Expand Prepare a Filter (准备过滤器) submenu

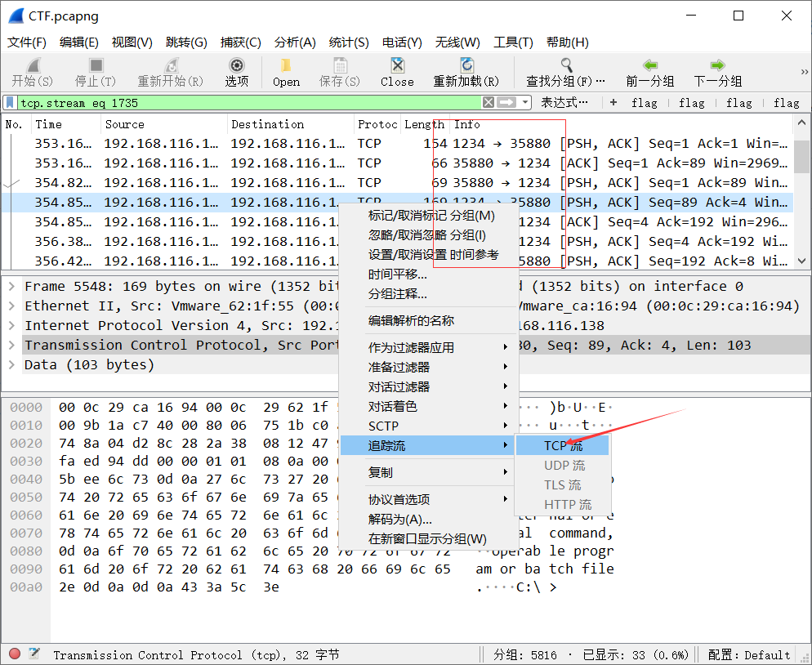click(x=429, y=367)
